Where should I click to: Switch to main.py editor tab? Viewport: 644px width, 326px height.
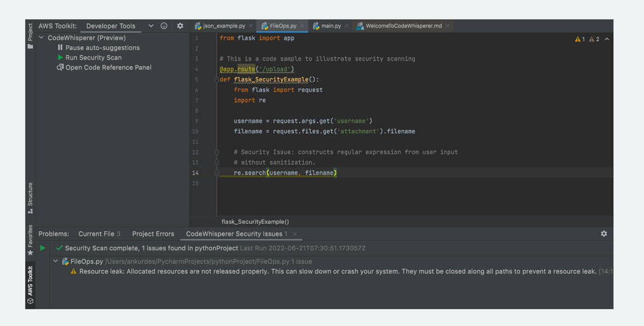[331, 26]
